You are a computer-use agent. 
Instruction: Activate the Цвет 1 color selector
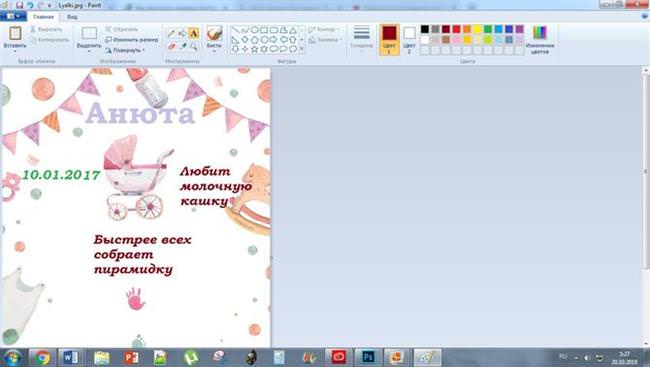(x=389, y=39)
